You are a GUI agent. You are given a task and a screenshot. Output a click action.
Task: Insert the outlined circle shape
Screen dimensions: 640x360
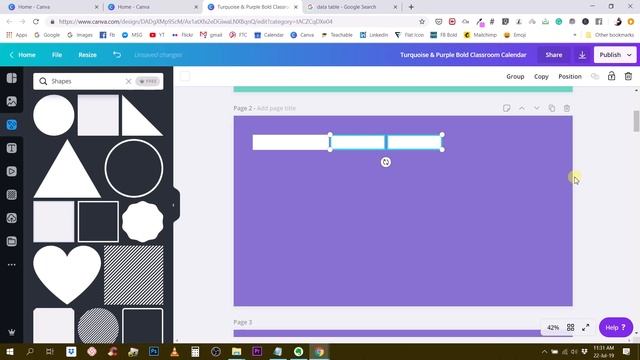click(134, 168)
